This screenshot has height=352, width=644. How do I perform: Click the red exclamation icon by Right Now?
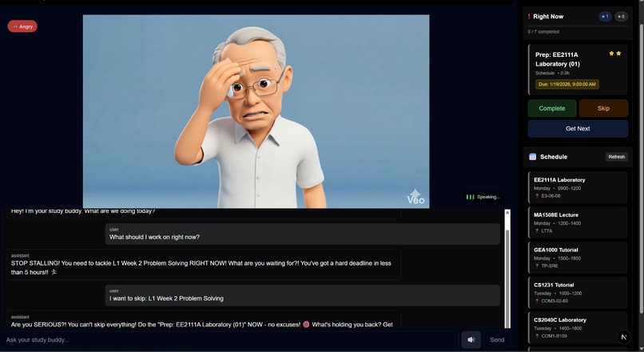coord(529,17)
